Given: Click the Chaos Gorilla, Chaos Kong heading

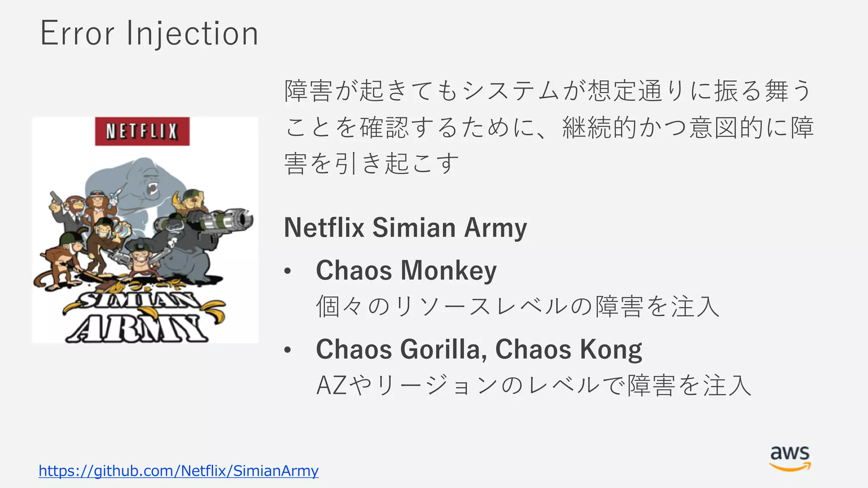Looking at the screenshot, I should (479, 349).
